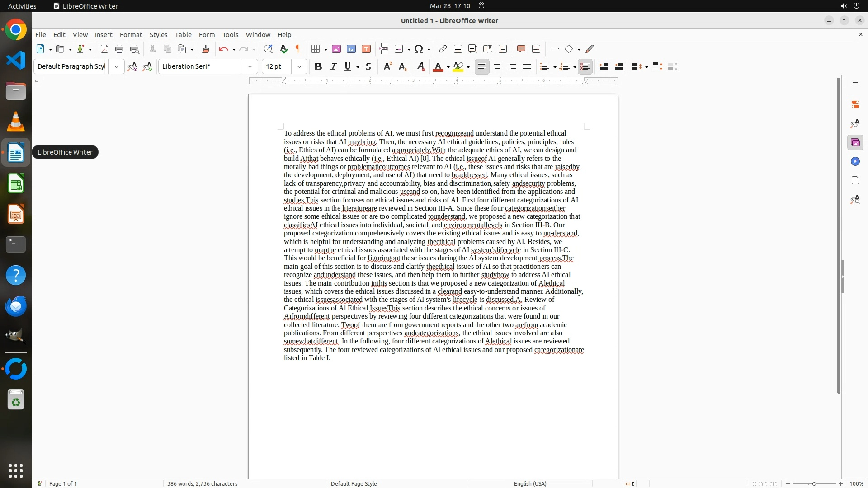Click the Export as PDF icon

(x=104, y=49)
